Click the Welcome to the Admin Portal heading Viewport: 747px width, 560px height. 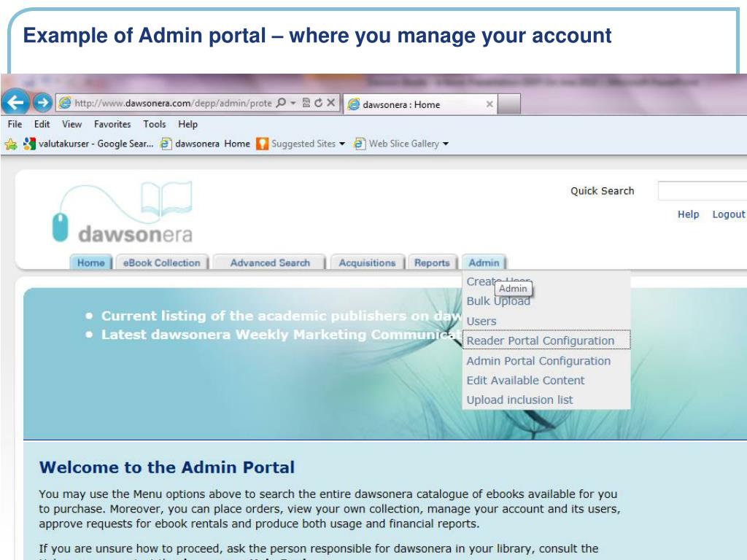(167, 467)
